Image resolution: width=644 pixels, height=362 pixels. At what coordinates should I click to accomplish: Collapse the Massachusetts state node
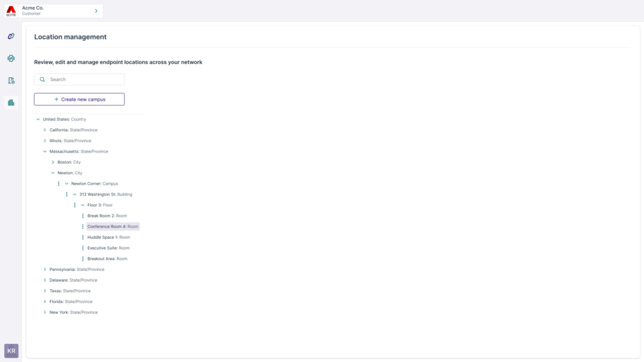[x=45, y=151]
